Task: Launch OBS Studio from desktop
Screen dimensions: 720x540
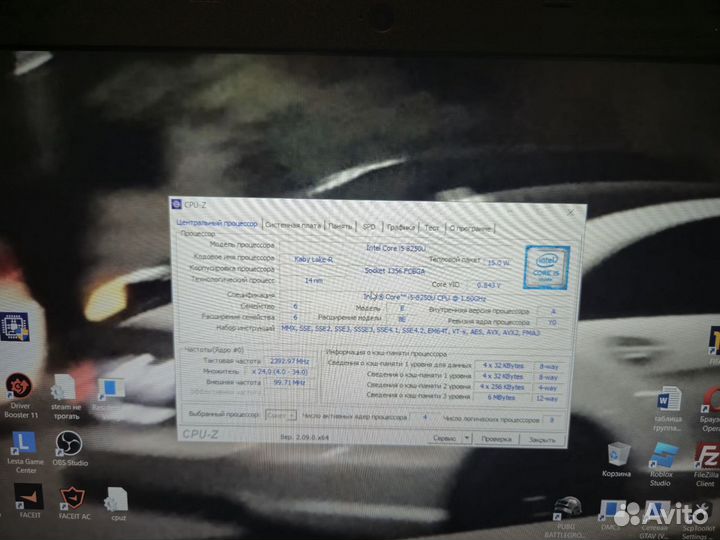Action: tap(70, 448)
